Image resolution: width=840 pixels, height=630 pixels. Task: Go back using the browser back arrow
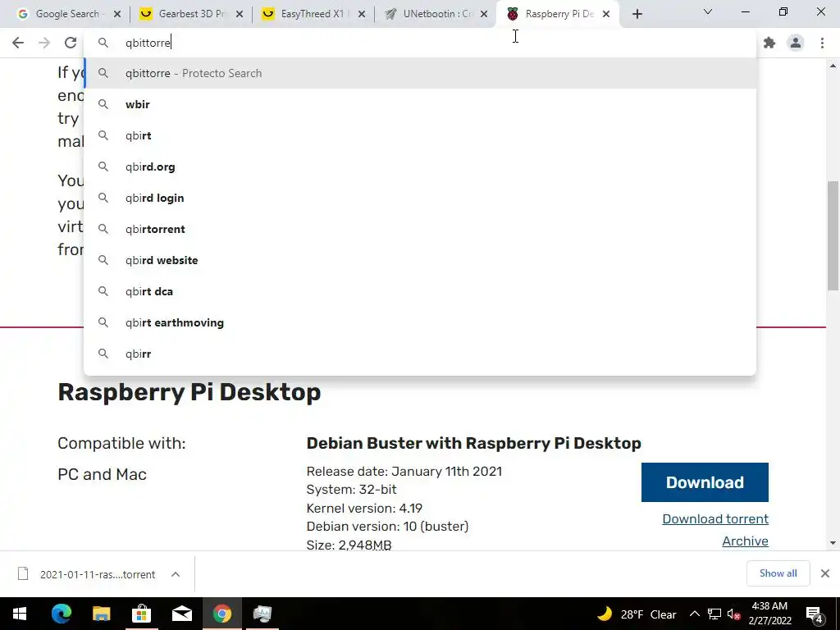(18, 43)
